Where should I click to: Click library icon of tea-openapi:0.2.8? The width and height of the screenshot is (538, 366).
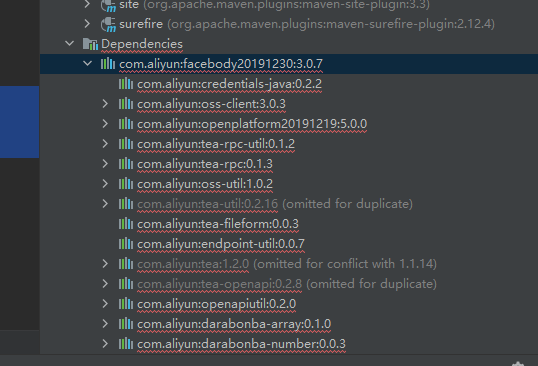coord(126,284)
